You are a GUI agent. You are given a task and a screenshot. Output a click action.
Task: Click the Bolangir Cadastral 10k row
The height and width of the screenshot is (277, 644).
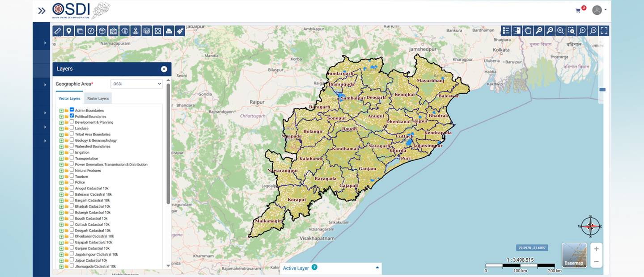93,212
